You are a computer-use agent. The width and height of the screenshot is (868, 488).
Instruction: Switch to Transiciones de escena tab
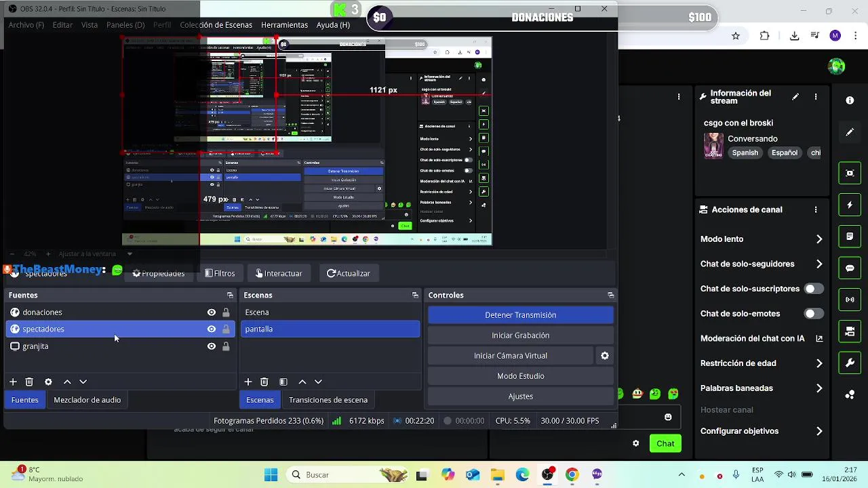[x=328, y=400]
